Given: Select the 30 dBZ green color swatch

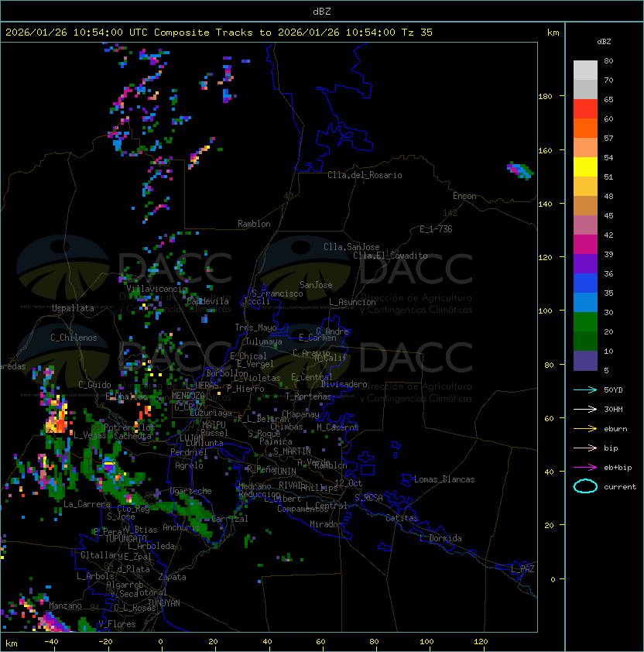Looking at the screenshot, I should tap(585, 322).
